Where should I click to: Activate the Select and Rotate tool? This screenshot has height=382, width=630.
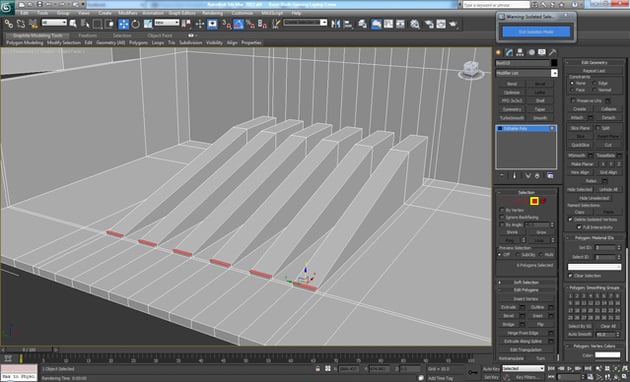pos(136,24)
